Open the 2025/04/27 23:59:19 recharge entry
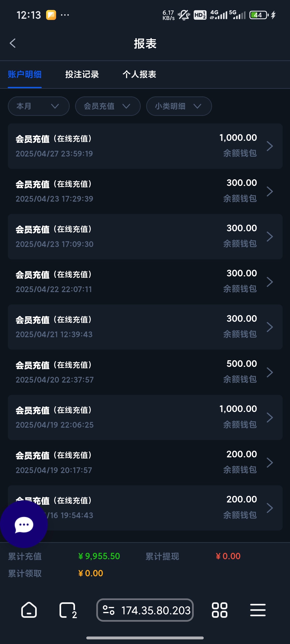The image size is (290, 644). tap(145, 146)
